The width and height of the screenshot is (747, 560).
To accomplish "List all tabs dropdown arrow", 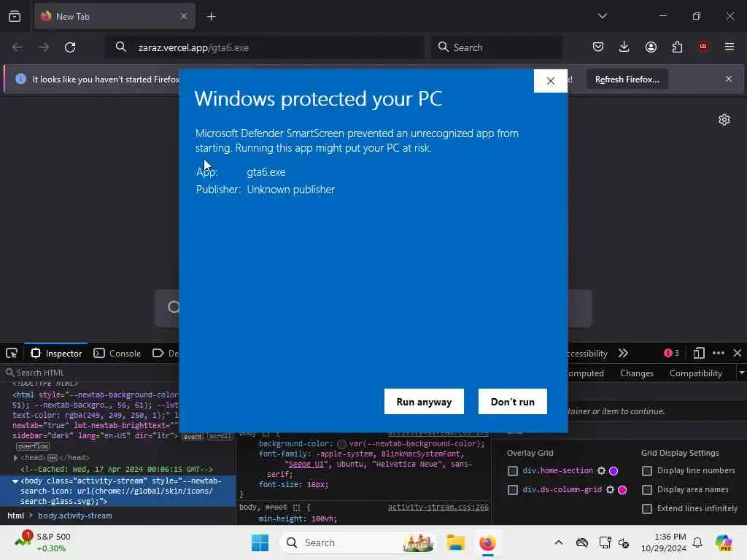I will coord(602,16).
